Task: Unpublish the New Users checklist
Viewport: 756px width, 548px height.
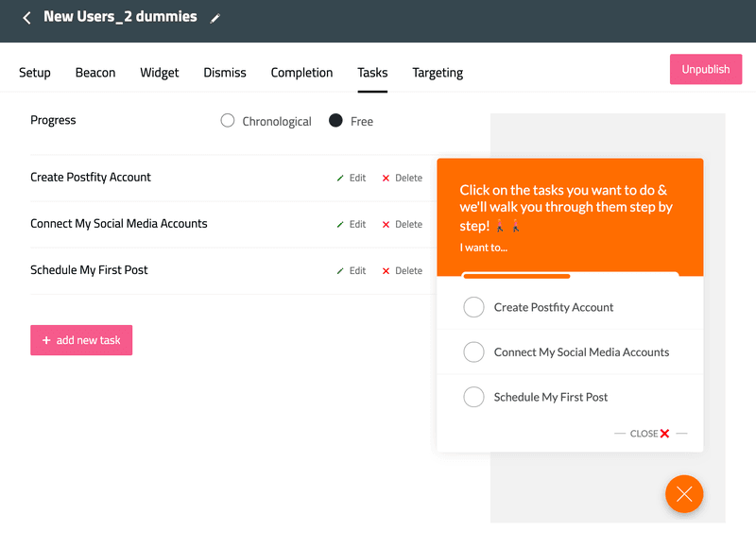Action: point(706,69)
